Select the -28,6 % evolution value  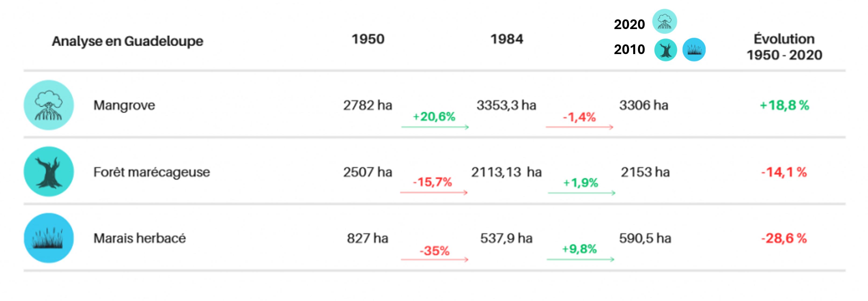pos(784,238)
